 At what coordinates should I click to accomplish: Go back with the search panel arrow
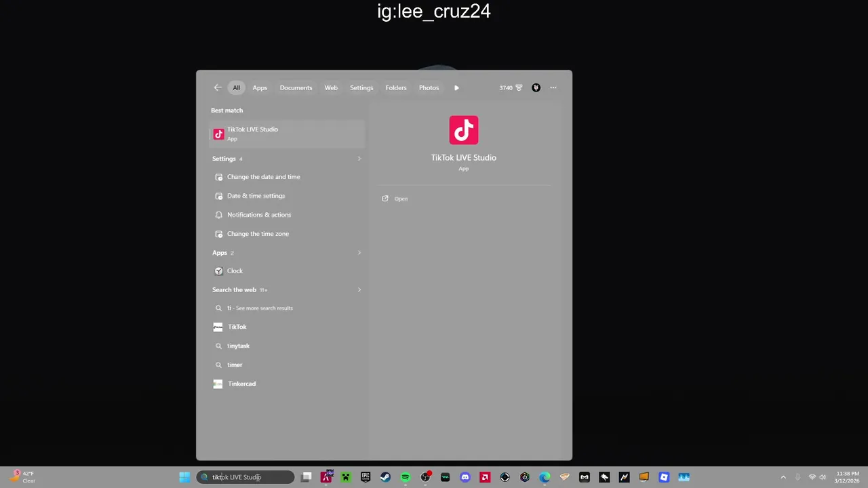pos(218,87)
